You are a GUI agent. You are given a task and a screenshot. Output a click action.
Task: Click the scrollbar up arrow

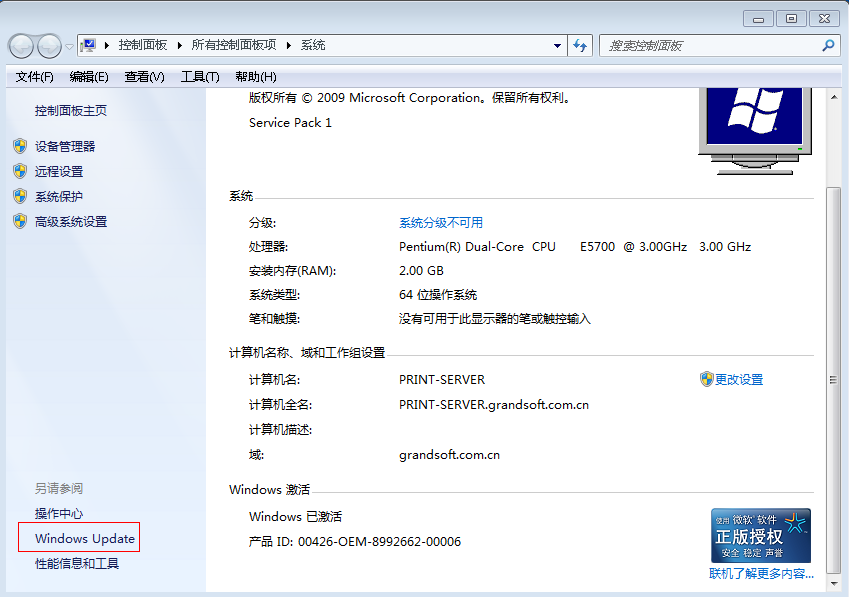point(834,97)
